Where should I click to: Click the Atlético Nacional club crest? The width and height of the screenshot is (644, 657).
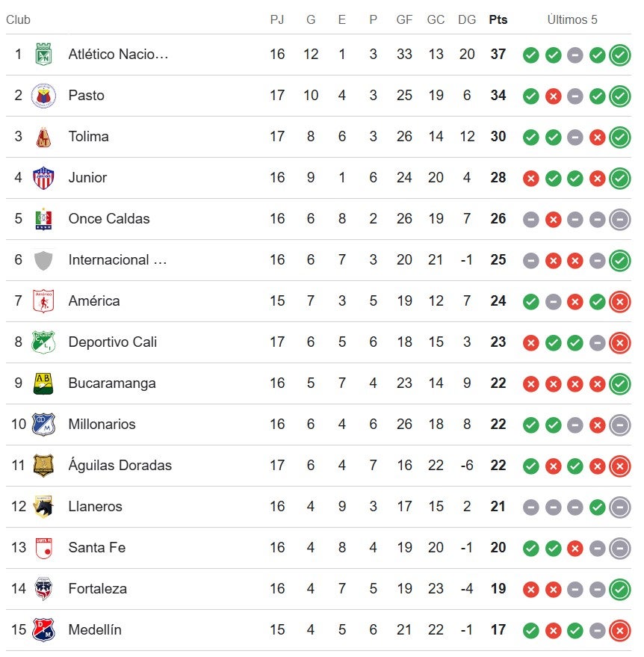tap(43, 55)
